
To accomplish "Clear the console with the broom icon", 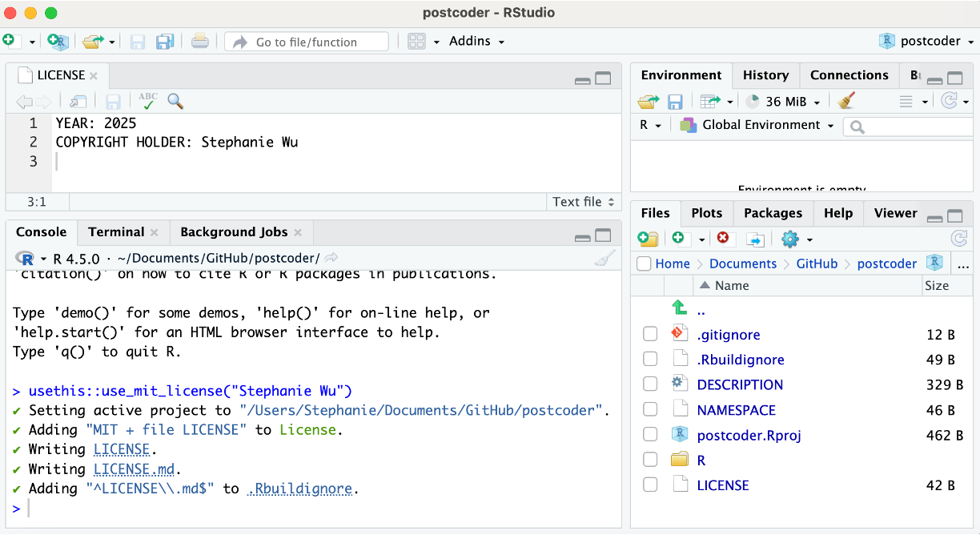I will (x=606, y=258).
